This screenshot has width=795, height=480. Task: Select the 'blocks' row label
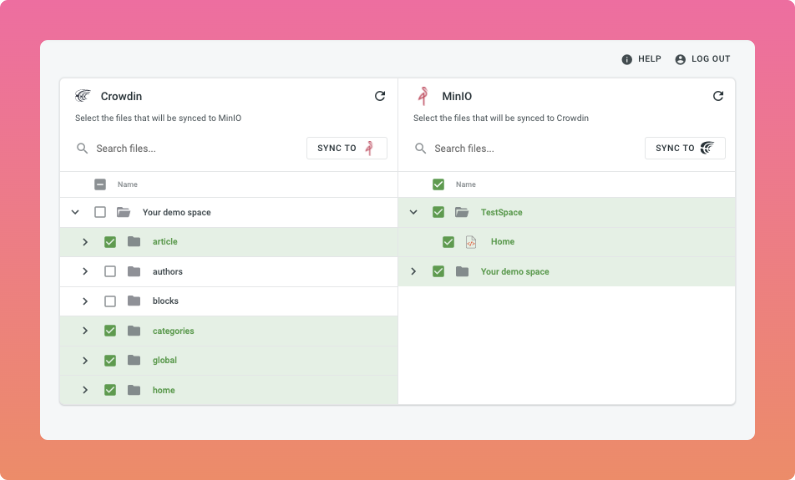coord(165,301)
